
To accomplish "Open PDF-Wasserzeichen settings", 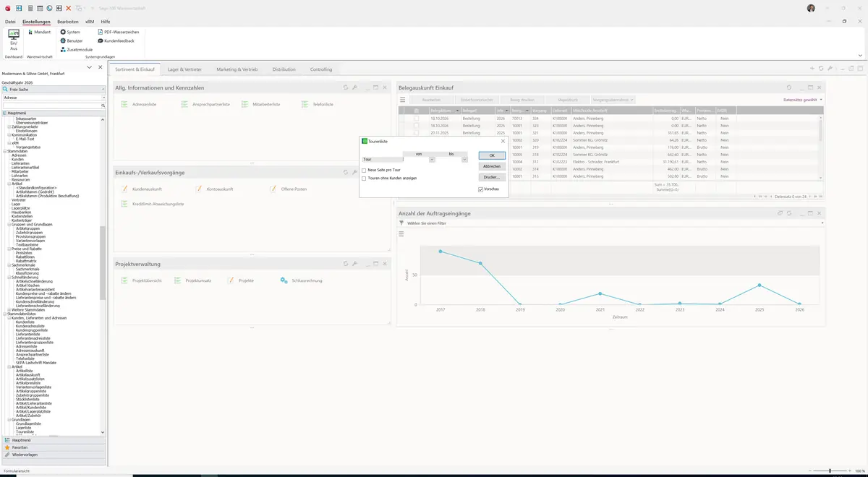I will (118, 32).
